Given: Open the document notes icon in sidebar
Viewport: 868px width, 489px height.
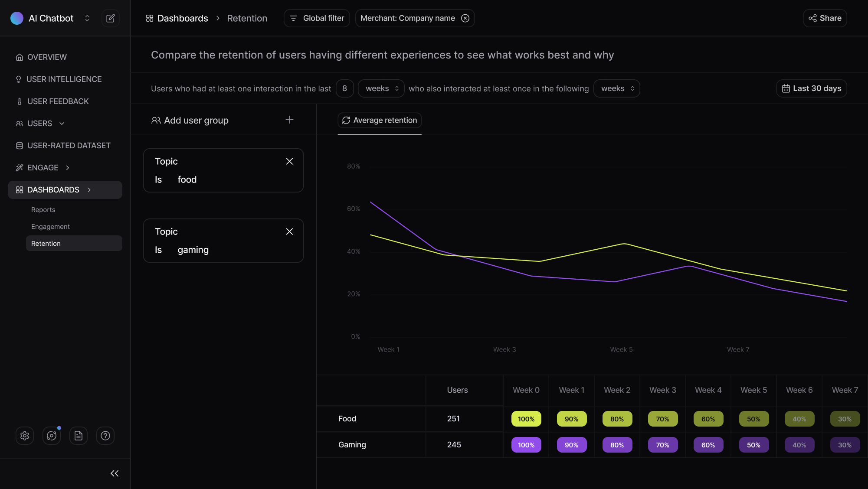Looking at the screenshot, I should point(79,436).
